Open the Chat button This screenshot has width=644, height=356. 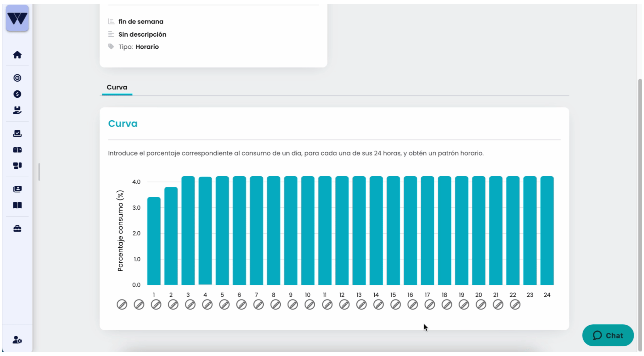tap(608, 335)
